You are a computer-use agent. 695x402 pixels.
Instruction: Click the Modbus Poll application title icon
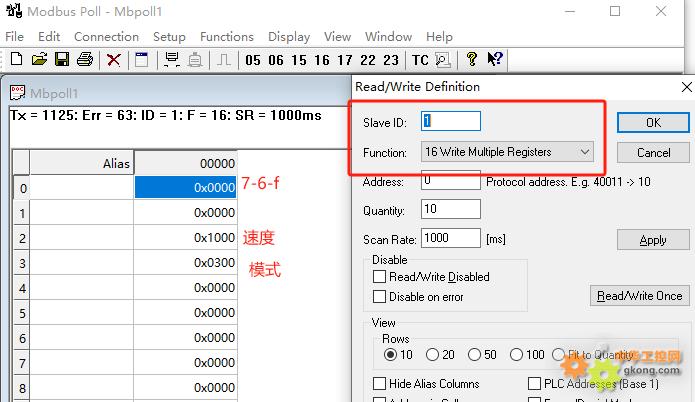click(14, 10)
